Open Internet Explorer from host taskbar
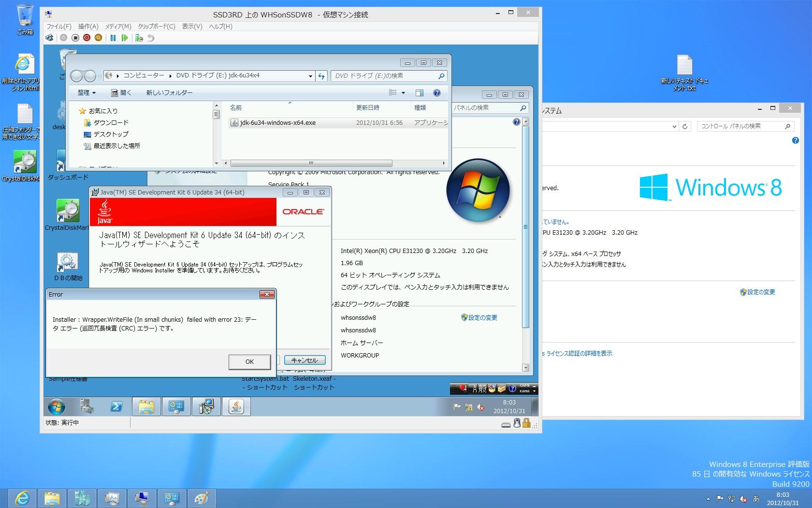 [x=22, y=498]
